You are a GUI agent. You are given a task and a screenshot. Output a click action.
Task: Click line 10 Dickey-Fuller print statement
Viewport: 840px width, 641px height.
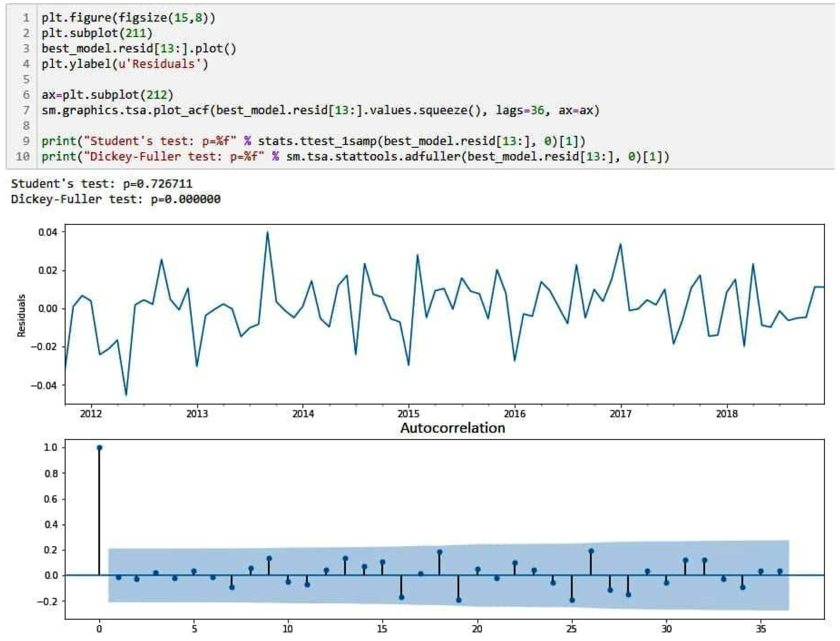click(355, 157)
